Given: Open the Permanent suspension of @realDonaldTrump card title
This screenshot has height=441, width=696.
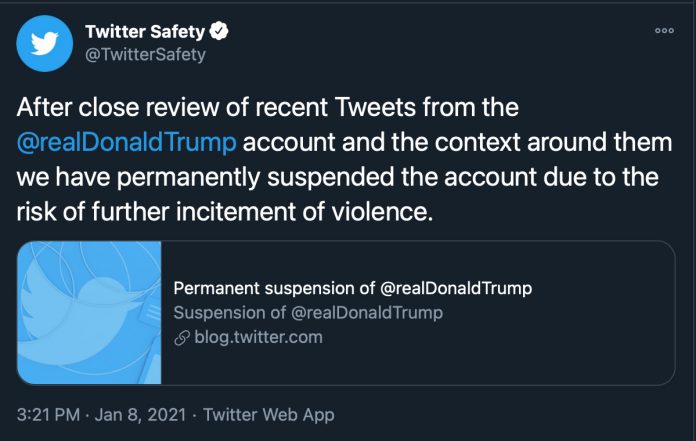Looking at the screenshot, I should (352, 288).
